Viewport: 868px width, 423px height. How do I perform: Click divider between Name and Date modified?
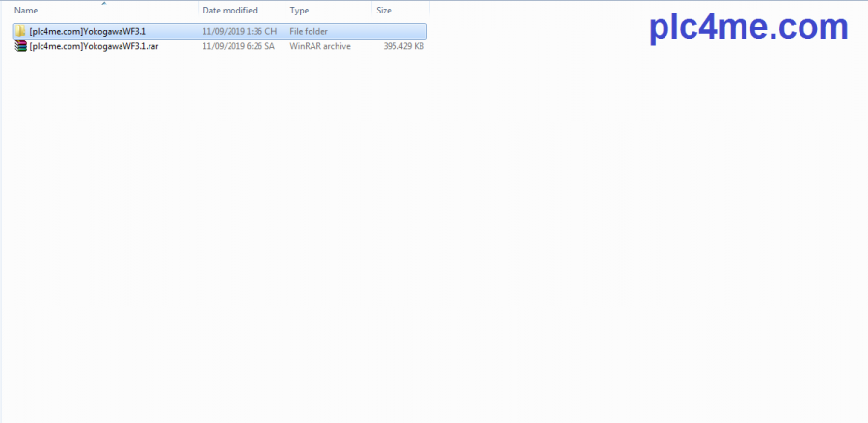(x=198, y=11)
